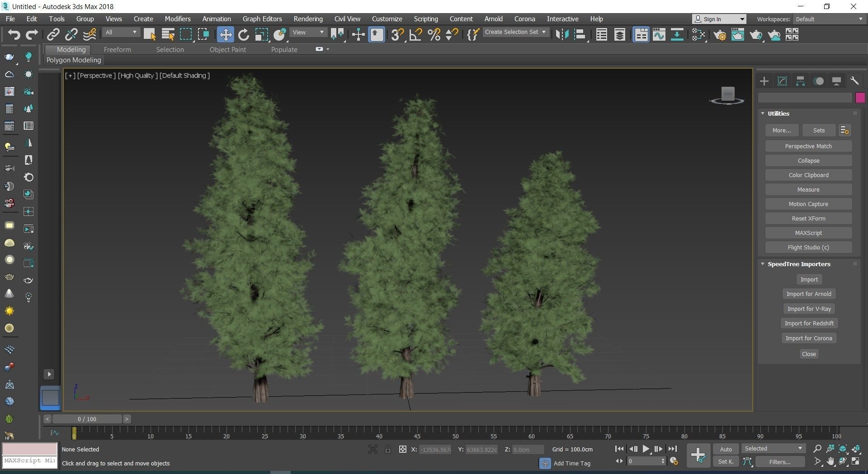Collapse the Utilities rollout
868x474 pixels.
(762, 113)
